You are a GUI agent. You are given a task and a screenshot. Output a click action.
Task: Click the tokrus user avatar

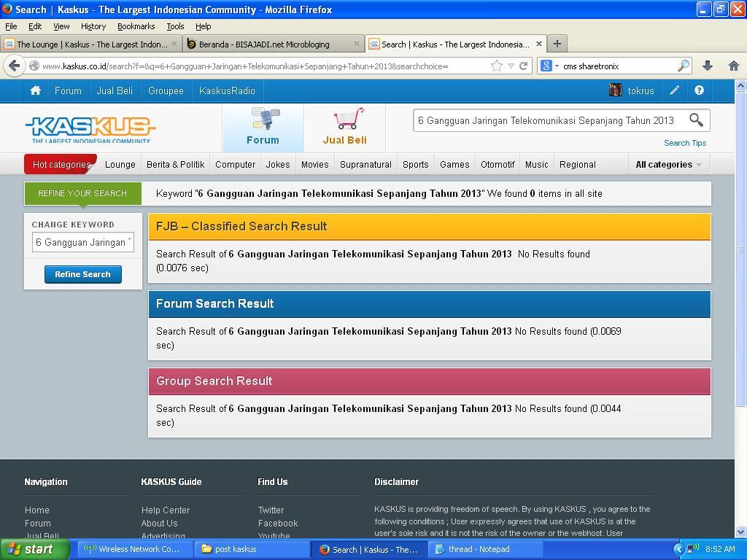click(x=615, y=90)
